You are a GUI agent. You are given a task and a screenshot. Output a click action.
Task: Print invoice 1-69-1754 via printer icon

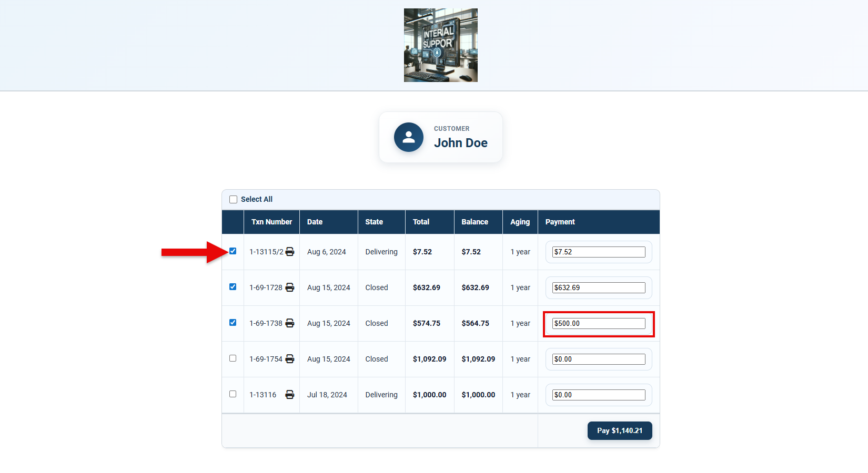point(290,359)
